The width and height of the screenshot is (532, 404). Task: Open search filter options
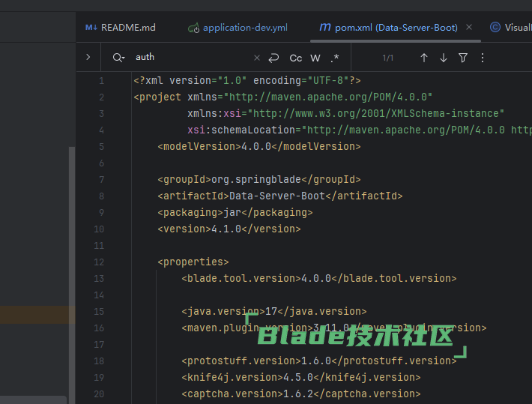click(463, 58)
